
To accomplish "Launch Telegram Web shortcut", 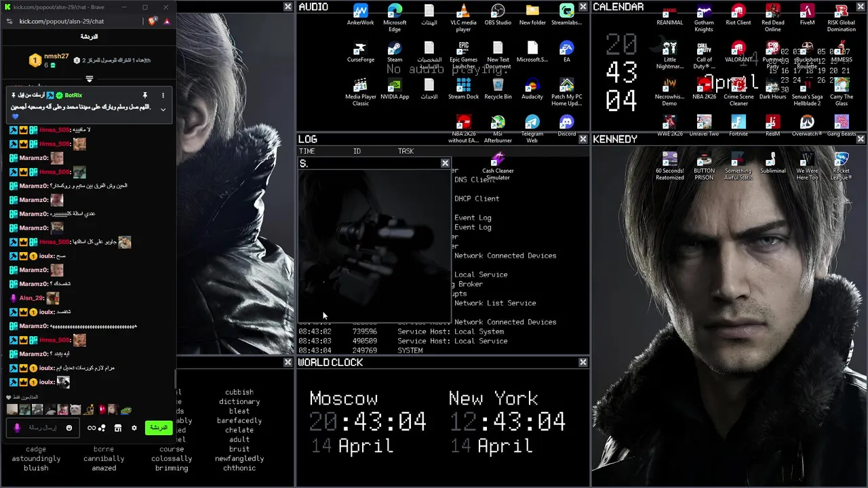I will click(532, 129).
